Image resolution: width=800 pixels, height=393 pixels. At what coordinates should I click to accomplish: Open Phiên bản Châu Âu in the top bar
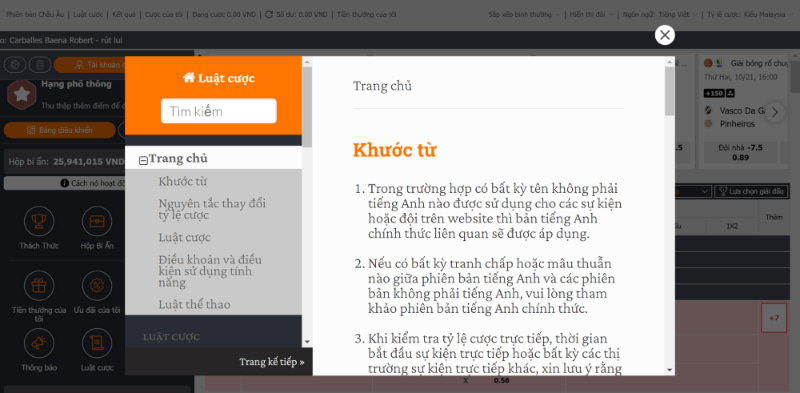35,14
